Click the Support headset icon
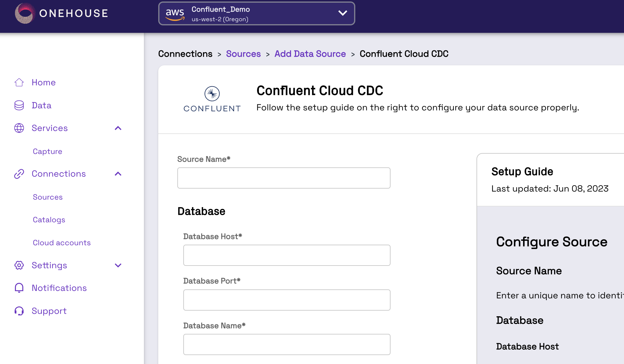 click(19, 311)
